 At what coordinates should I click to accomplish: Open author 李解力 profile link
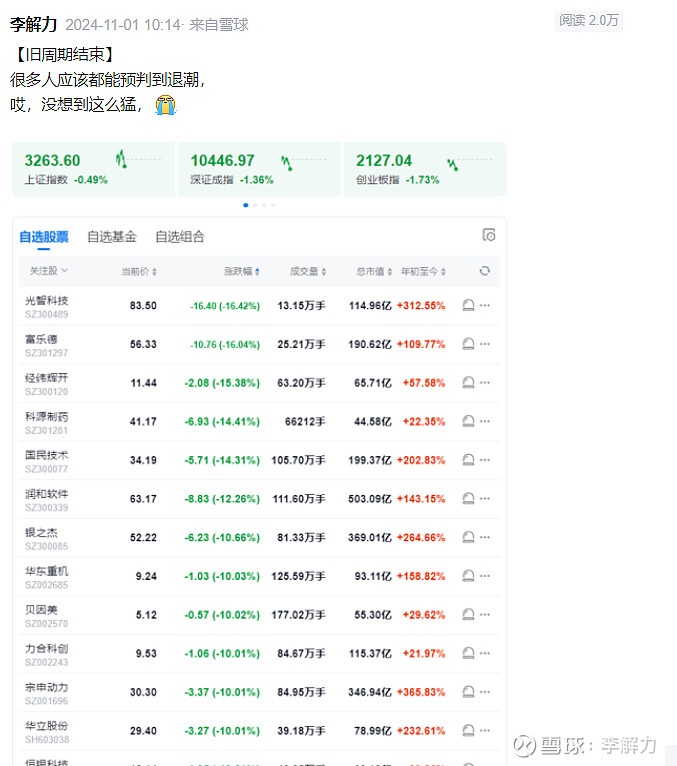click(x=34, y=24)
